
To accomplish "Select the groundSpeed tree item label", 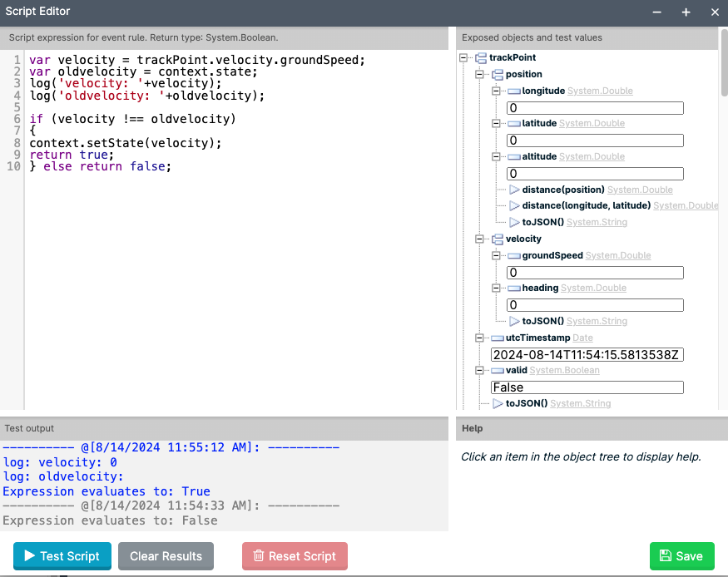I will pyautogui.click(x=552, y=255).
